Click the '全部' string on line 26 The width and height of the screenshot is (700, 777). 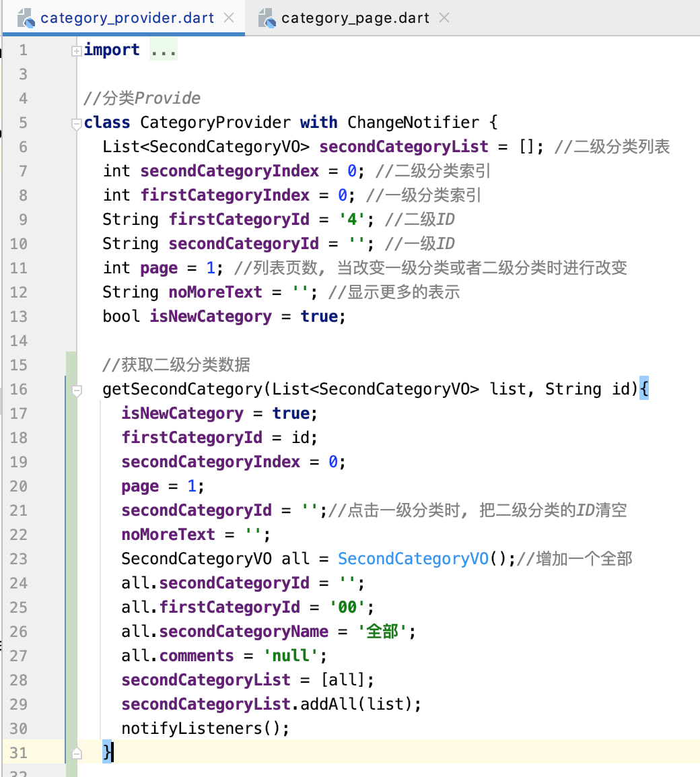[x=382, y=632]
